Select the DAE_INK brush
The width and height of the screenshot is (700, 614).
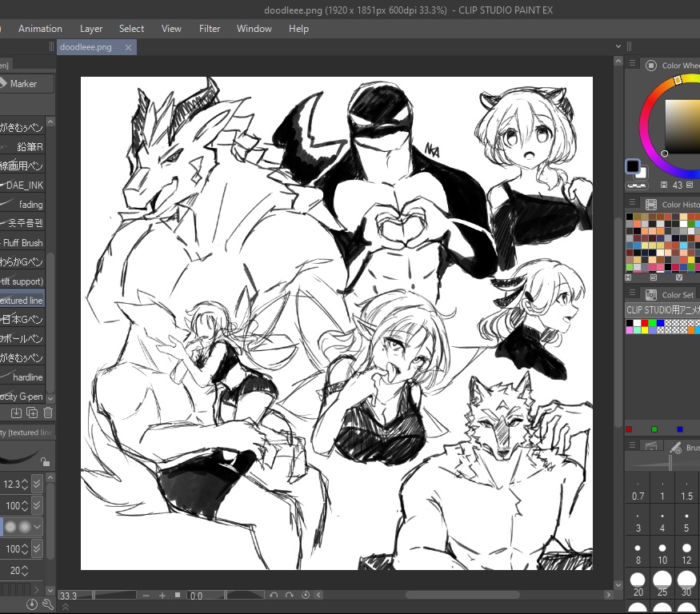click(x=22, y=185)
